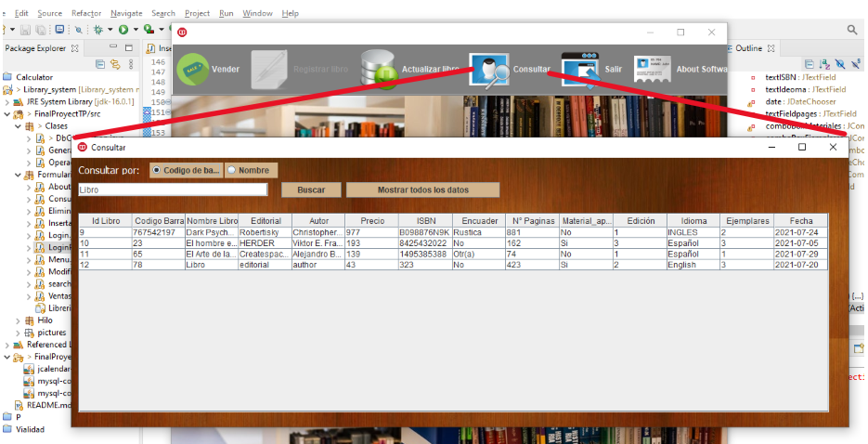Expand JRE System Library node

[x=6, y=102]
